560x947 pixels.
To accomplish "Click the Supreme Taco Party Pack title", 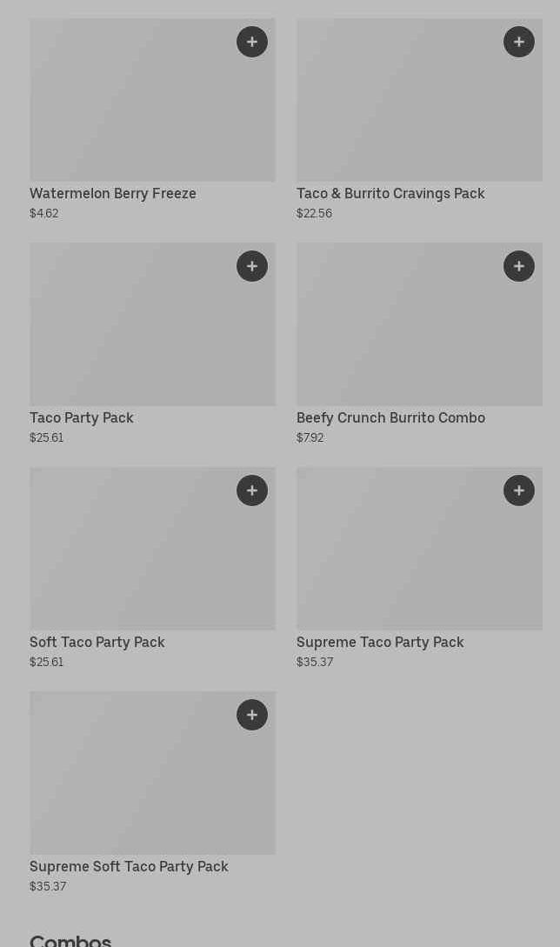I will pos(380,642).
